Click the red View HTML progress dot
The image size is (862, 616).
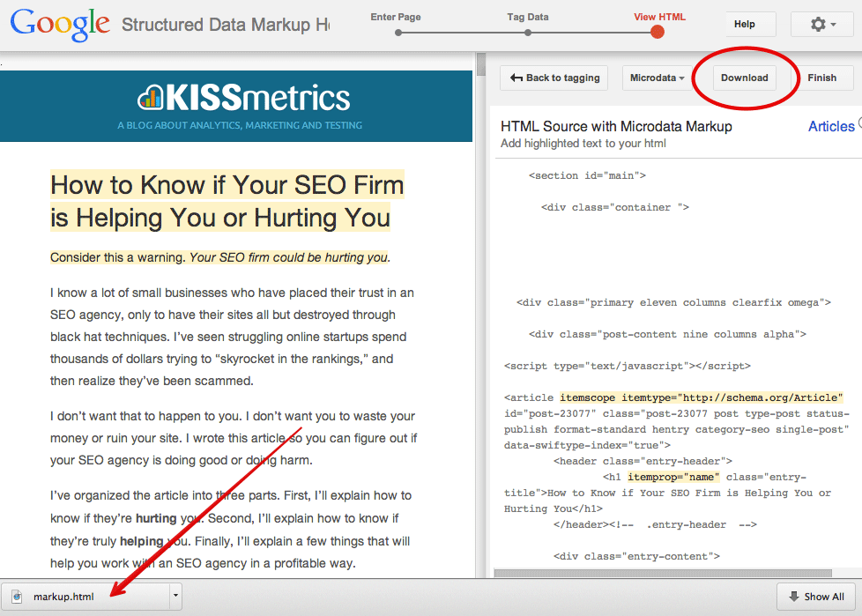[x=658, y=33]
